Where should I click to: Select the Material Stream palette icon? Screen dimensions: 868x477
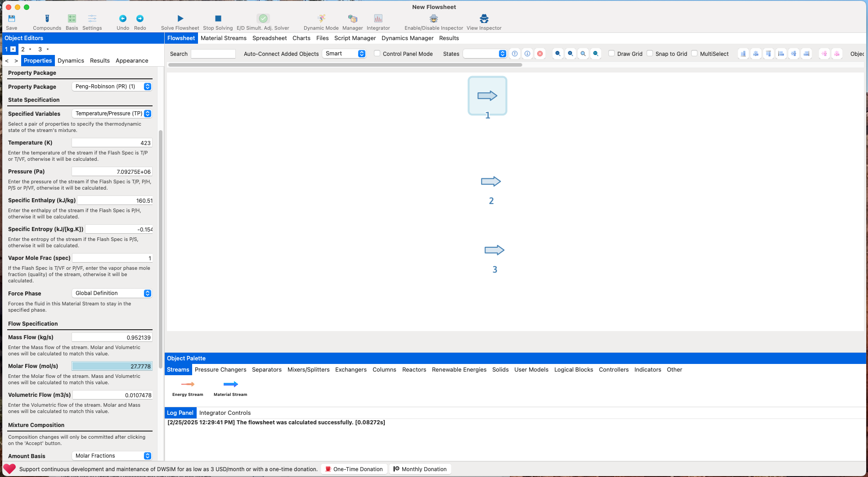click(x=230, y=384)
